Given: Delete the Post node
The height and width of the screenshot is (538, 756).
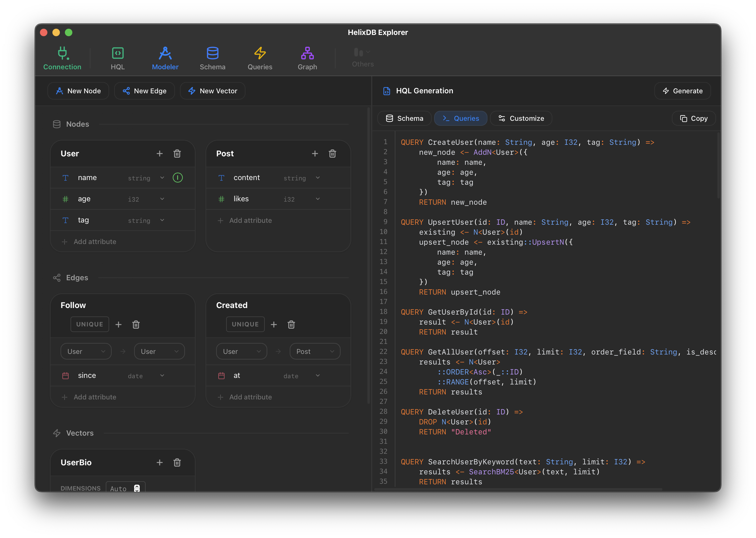Looking at the screenshot, I should (x=332, y=154).
